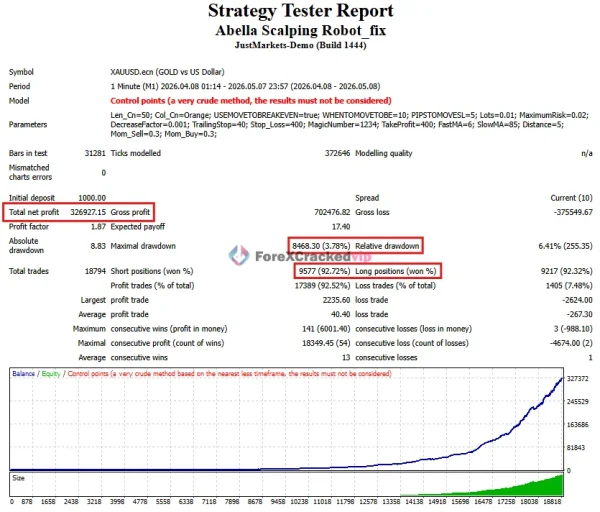This screenshot has height=512, width=600.
Task: Select the Strategy Tester Report title
Action: (x=300, y=11)
